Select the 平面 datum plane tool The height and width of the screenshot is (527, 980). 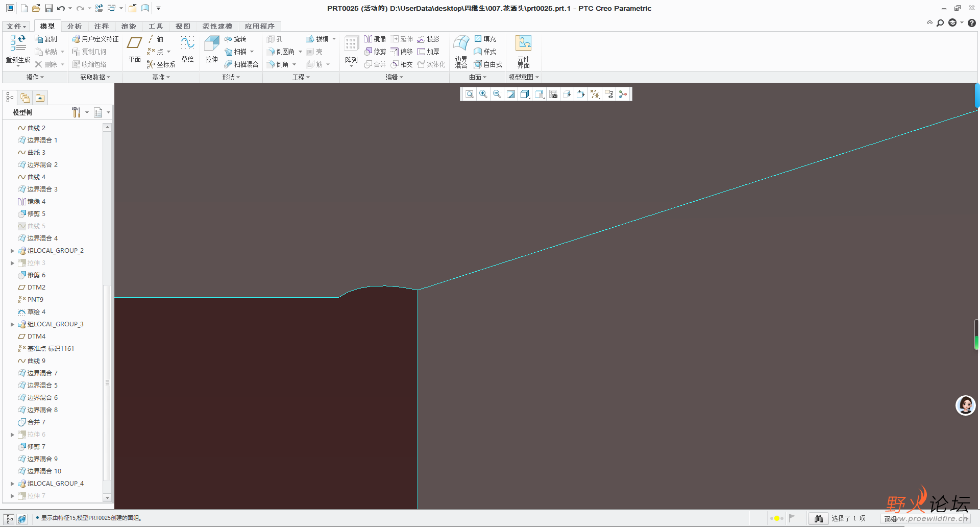[135, 50]
